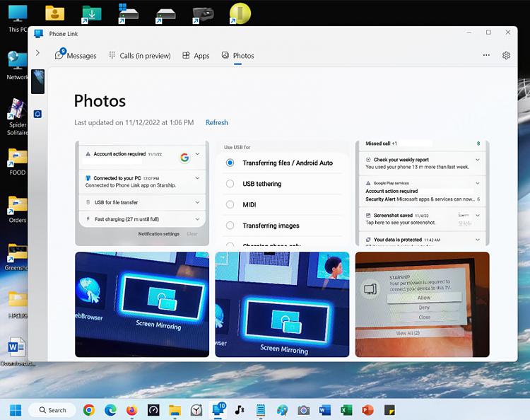This screenshot has width=530, height=420.
Task: Expand the left navigation pane chevron
Action: click(x=37, y=53)
